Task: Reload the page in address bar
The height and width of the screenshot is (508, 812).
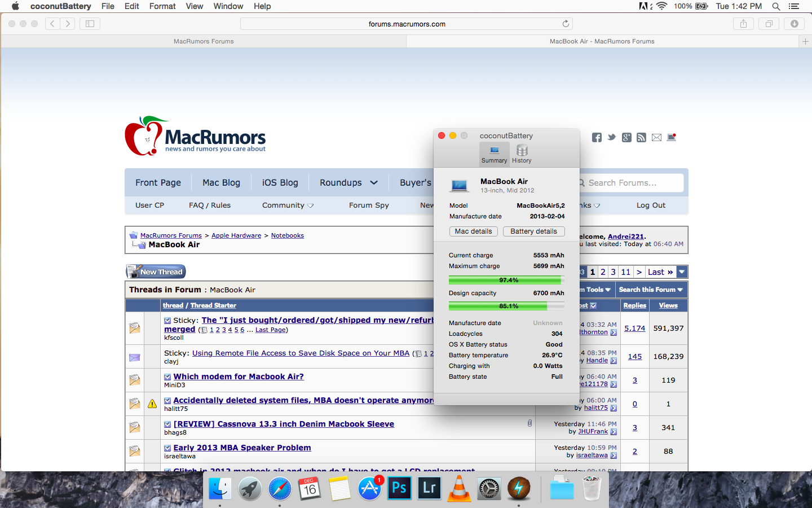Action: pos(566,24)
